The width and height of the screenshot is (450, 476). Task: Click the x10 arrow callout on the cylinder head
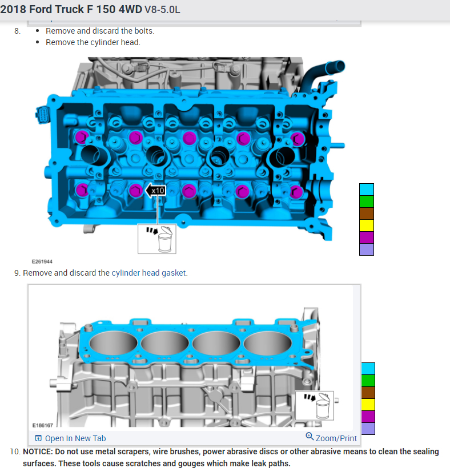155,190
